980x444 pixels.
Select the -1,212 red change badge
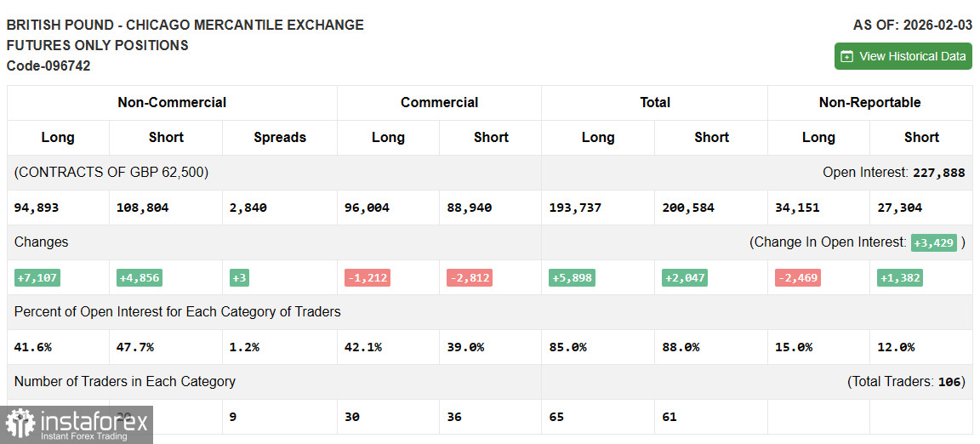coord(367,278)
